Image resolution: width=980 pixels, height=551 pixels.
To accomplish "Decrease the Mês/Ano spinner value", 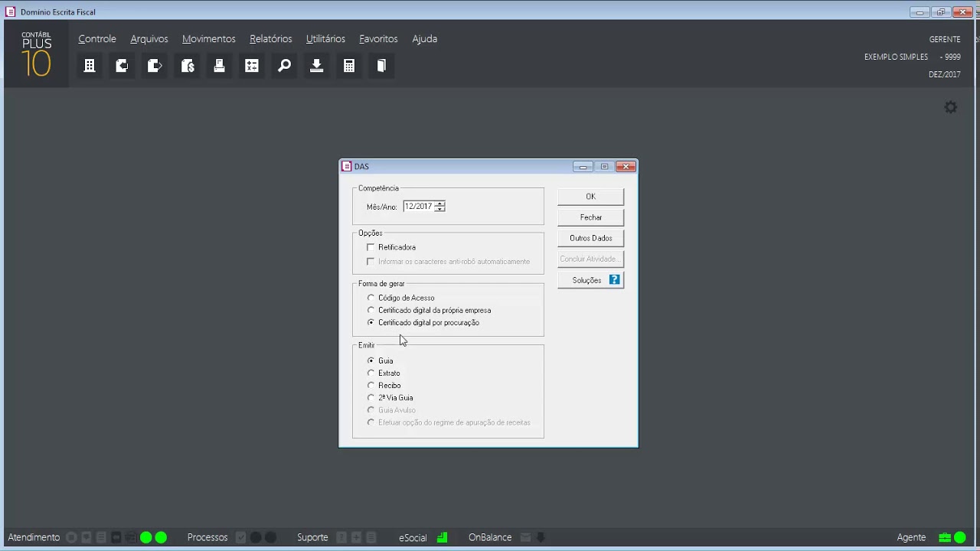I will click(439, 209).
